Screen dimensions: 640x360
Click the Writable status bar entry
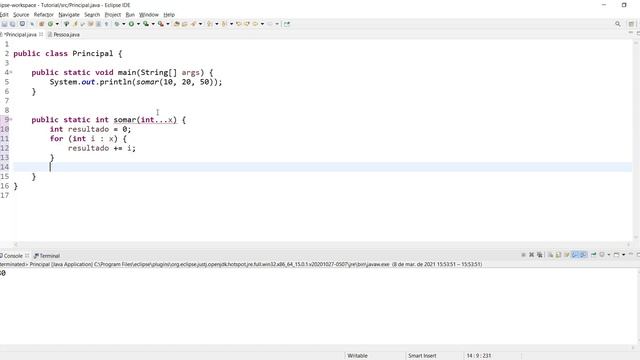click(x=358, y=356)
